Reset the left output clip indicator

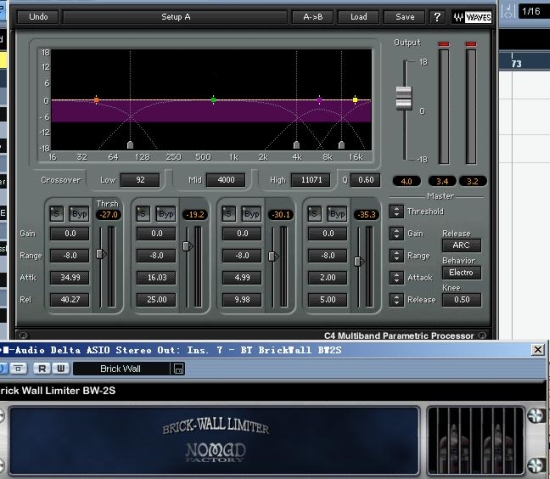444,44
